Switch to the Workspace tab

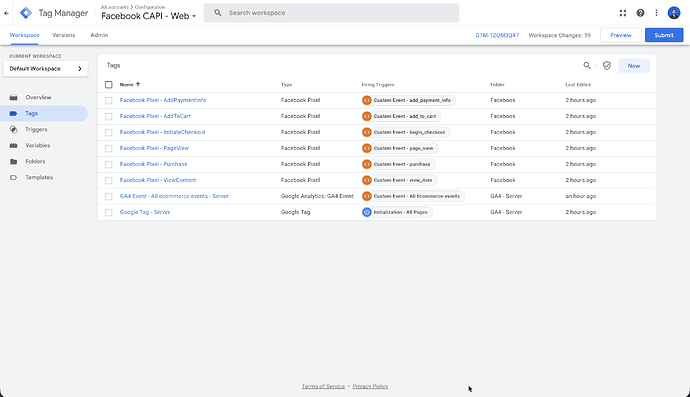pyautogui.click(x=25, y=35)
